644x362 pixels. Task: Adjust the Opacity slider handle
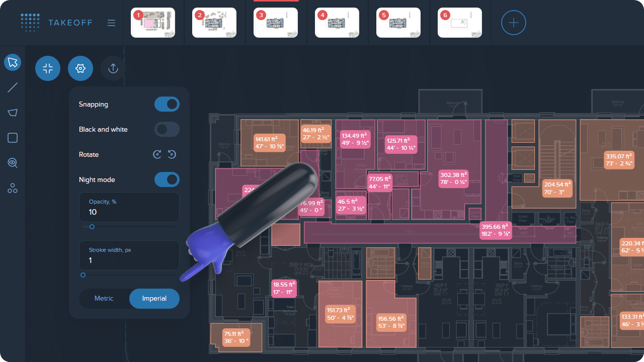click(x=92, y=227)
